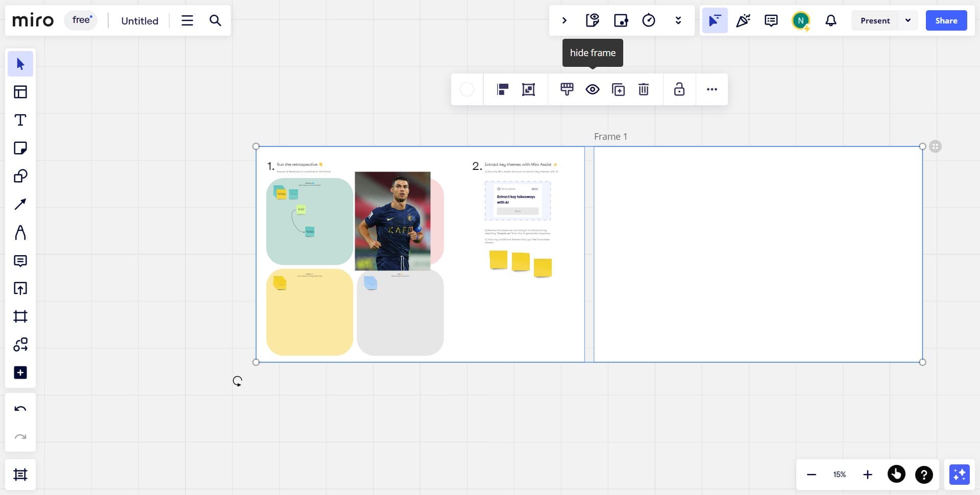The width and height of the screenshot is (980, 495).
Task: Open the Present dropdown arrow
Action: tap(908, 20)
